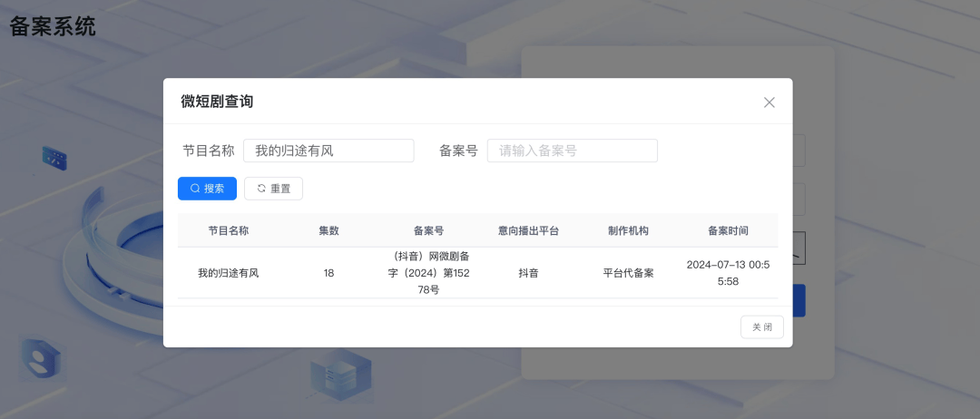Select the 2024-07-13 timestamp cell
This screenshot has height=419, width=980.
pos(728,273)
